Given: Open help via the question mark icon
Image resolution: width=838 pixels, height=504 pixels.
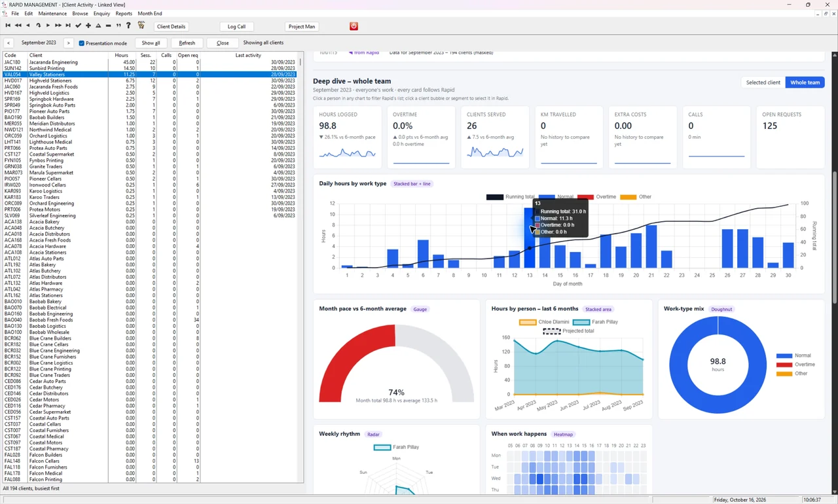Looking at the screenshot, I should [128, 26].
